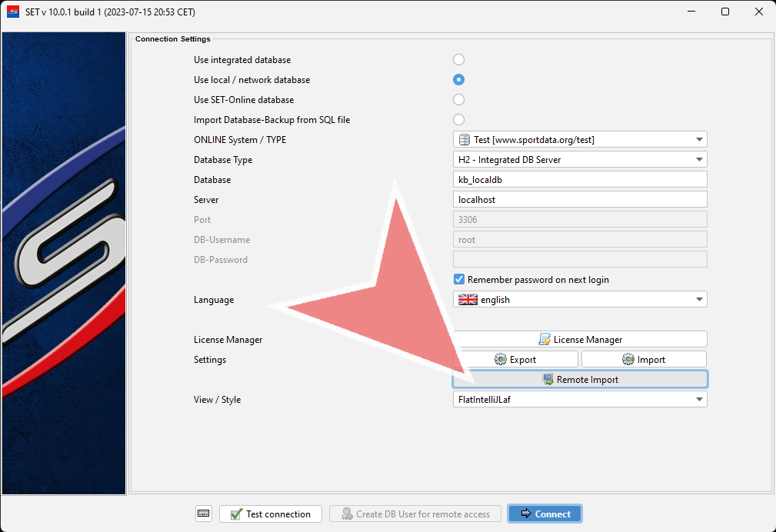Click the keyboard icon at bottom
This screenshot has width=776, height=532.
click(x=203, y=514)
